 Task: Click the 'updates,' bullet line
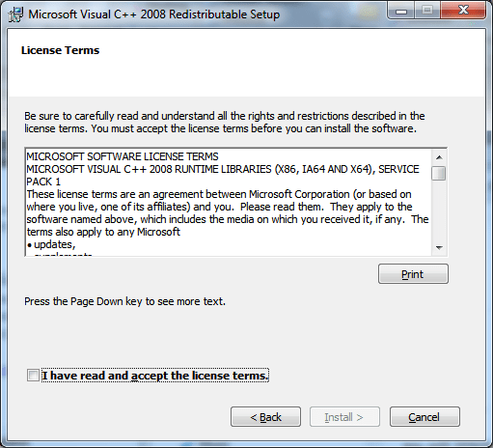(x=51, y=244)
